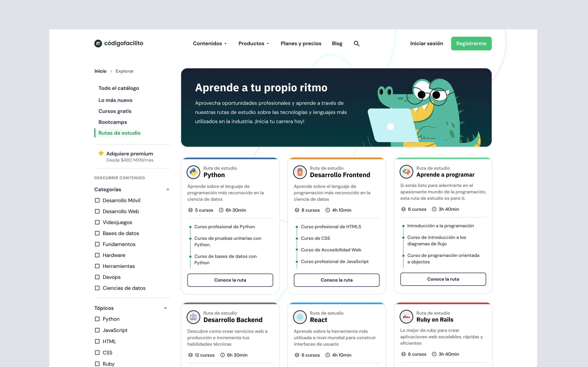
Task: Open the Contenidos dropdown menu
Action: click(x=209, y=43)
